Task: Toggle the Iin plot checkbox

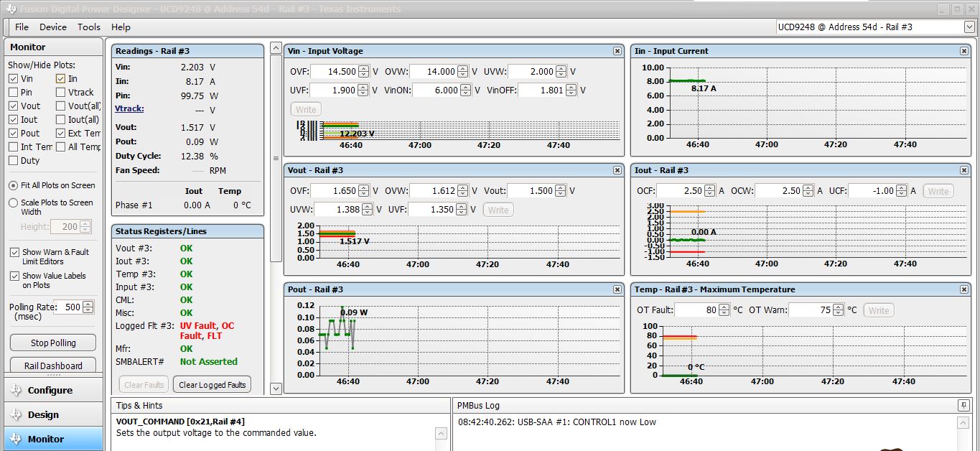Action: [x=61, y=79]
